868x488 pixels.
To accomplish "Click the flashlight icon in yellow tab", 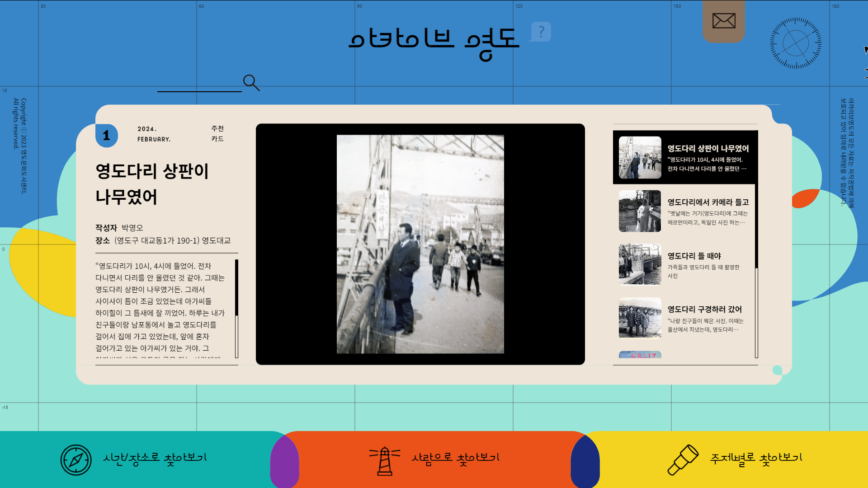I will pos(683,460).
